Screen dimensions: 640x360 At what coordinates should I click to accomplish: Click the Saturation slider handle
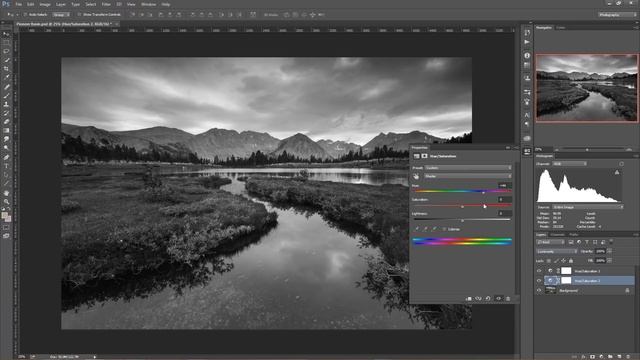pyautogui.click(x=462, y=207)
